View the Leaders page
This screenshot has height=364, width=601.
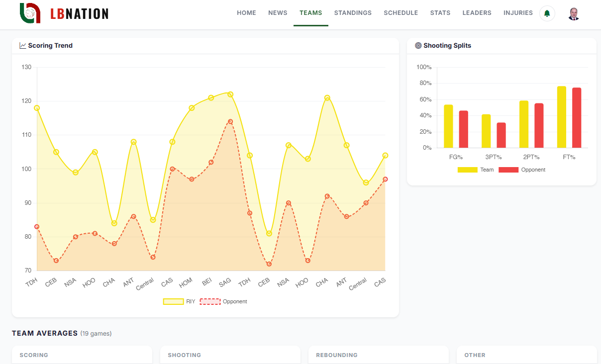[x=477, y=13]
